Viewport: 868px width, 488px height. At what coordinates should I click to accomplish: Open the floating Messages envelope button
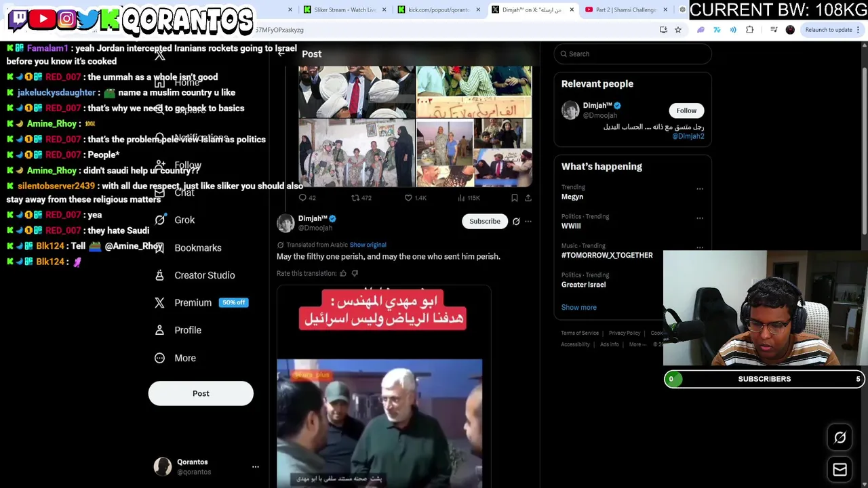tap(840, 470)
